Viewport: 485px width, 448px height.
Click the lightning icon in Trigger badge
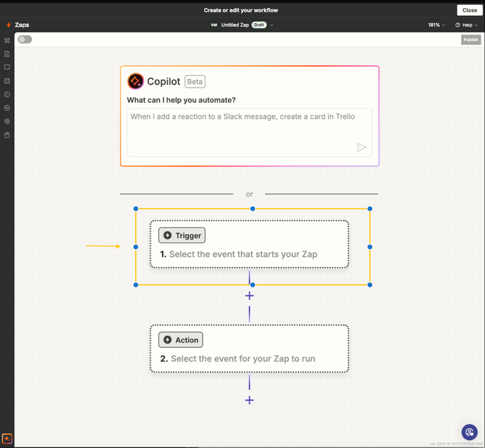point(168,235)
